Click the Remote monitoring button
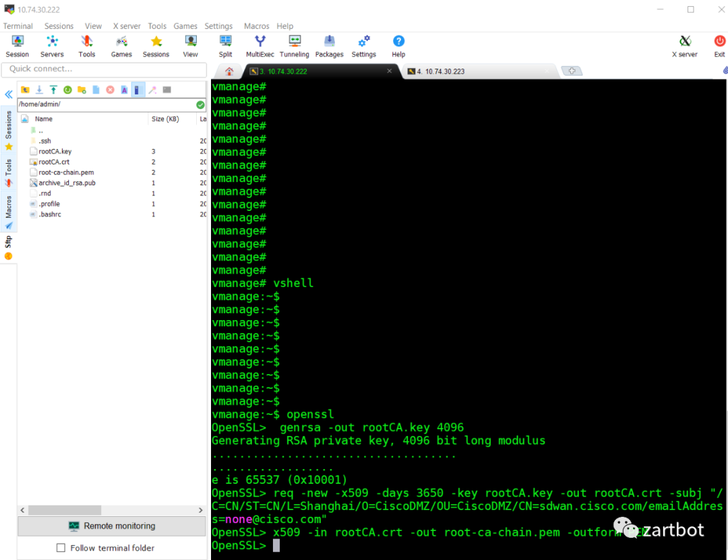Image resolution: width=728 pixels, height=560 pixels. tap(111, 526)
